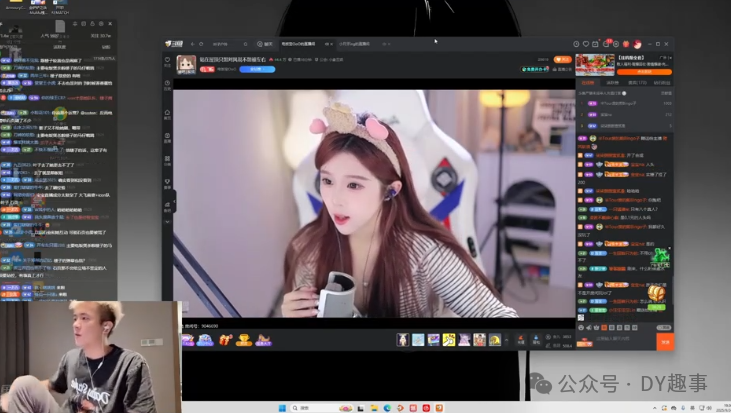Open the gift box icon below the video
Viewport: 731px width, 413px height.
point(226,340)
